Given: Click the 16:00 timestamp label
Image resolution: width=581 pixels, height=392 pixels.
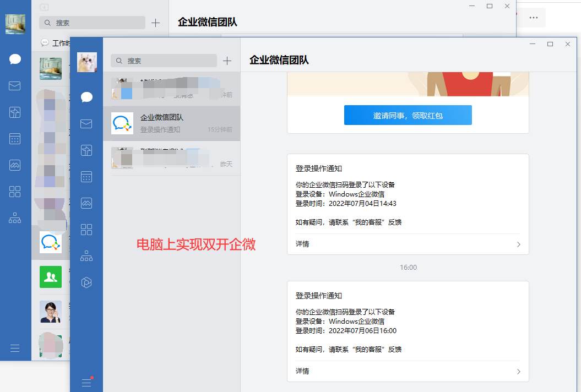Looking at the screenshot, I should point(408,268).
